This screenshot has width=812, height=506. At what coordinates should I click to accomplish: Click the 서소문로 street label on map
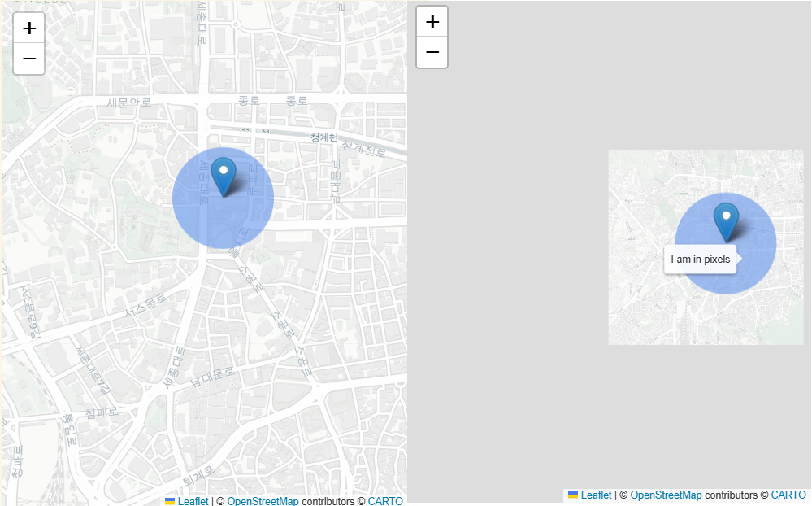pos(145,305)
